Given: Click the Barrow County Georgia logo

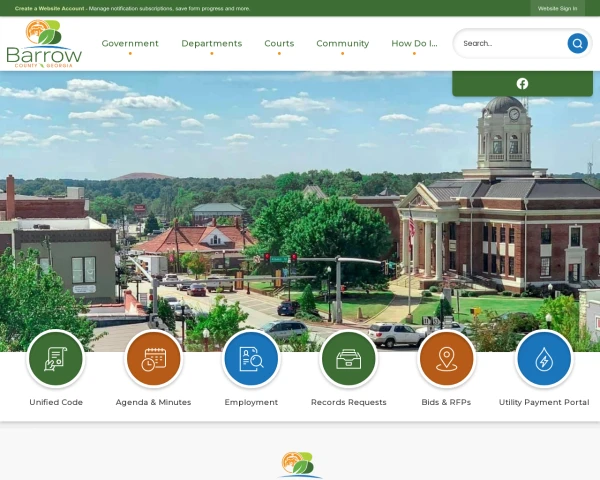Looking at the screenshot, I should (x=44, y=44).
